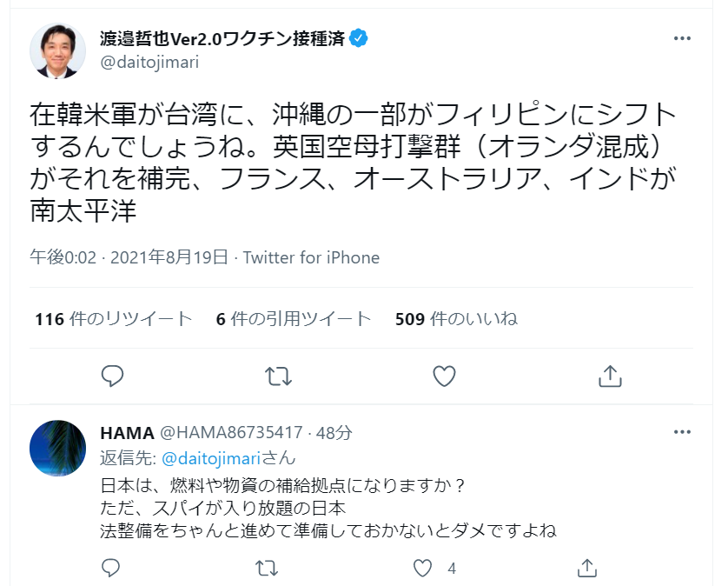
Task: Open the tweet timestamp 午後0:02 2021年8月19日
Action: coord(129,257)
